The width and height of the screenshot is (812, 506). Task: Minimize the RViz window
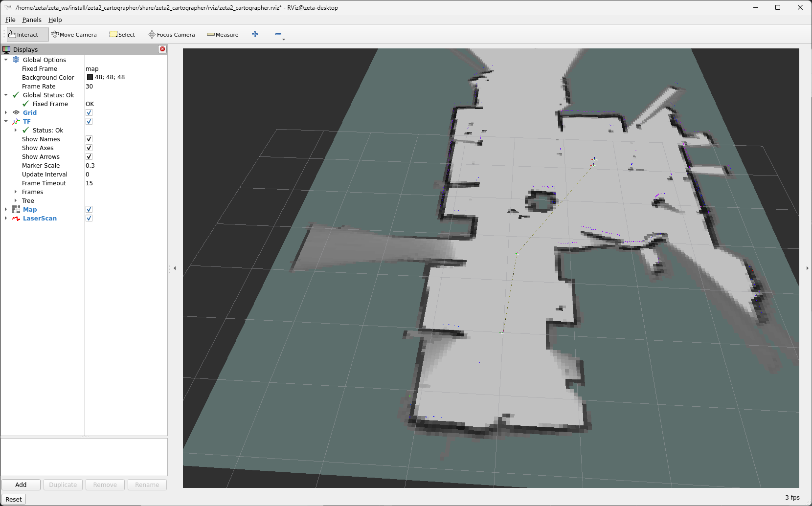[756, 7]
